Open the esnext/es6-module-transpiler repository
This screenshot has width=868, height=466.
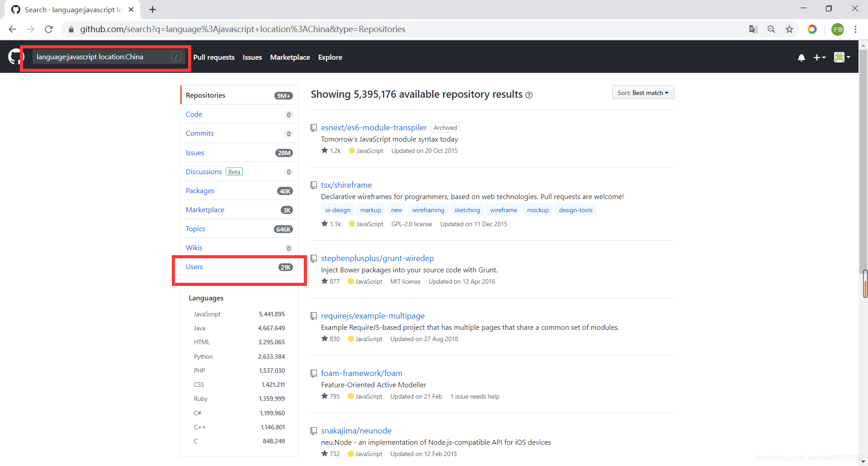click(373, 128)
